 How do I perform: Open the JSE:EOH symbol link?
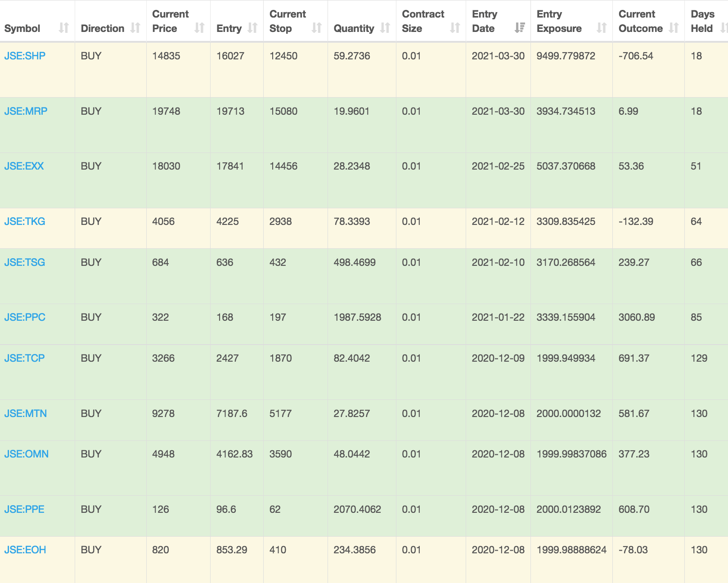[x=25, y=550]
